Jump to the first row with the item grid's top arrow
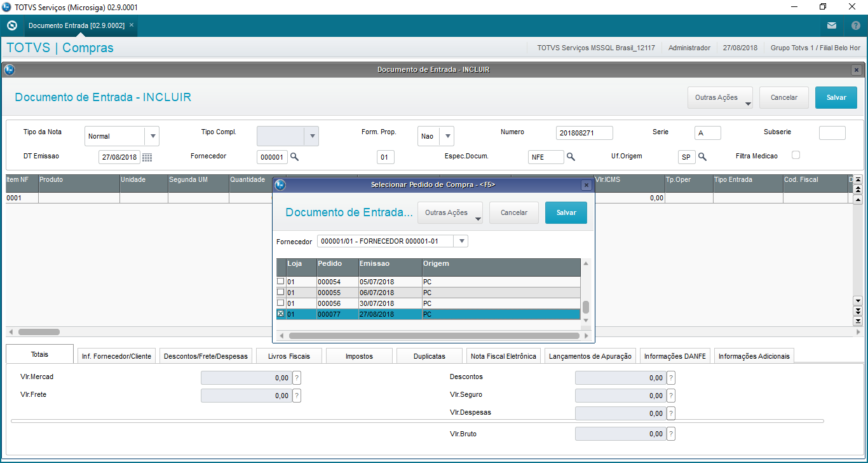 [858, 180]
